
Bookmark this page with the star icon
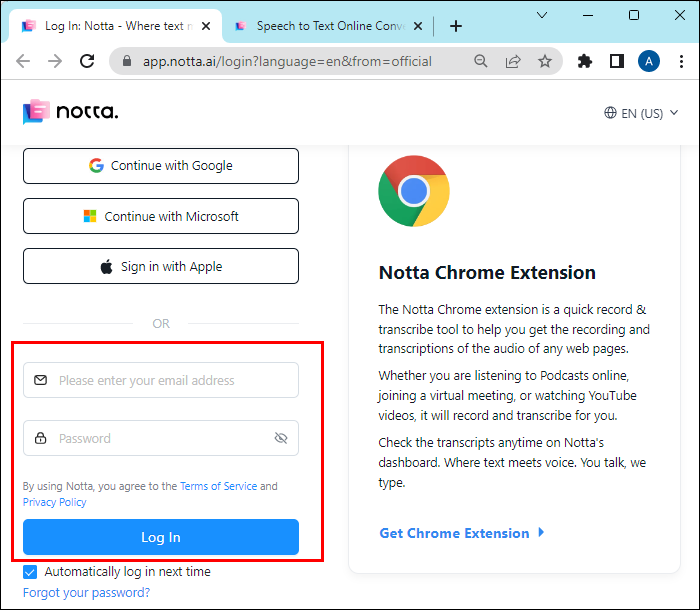545,61
